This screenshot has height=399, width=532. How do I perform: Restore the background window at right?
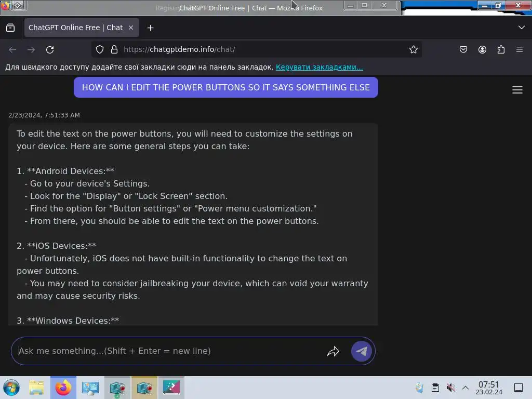tap(498, 5)
